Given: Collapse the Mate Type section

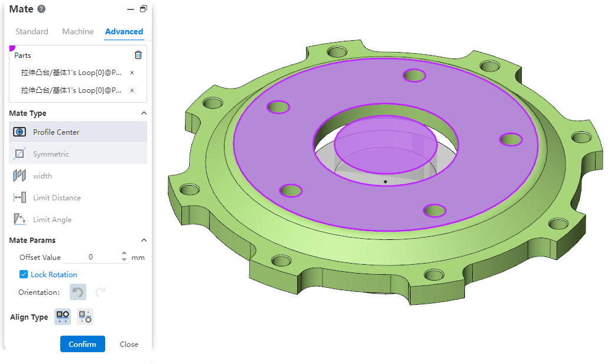Looking at the screenshot, I should (x=143, y=113).
